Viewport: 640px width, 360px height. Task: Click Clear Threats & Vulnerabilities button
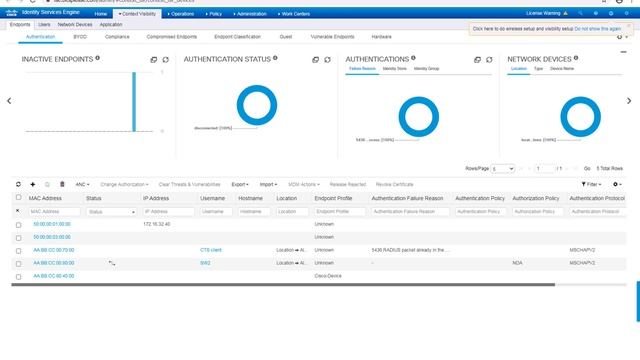(x=189, y=184)
